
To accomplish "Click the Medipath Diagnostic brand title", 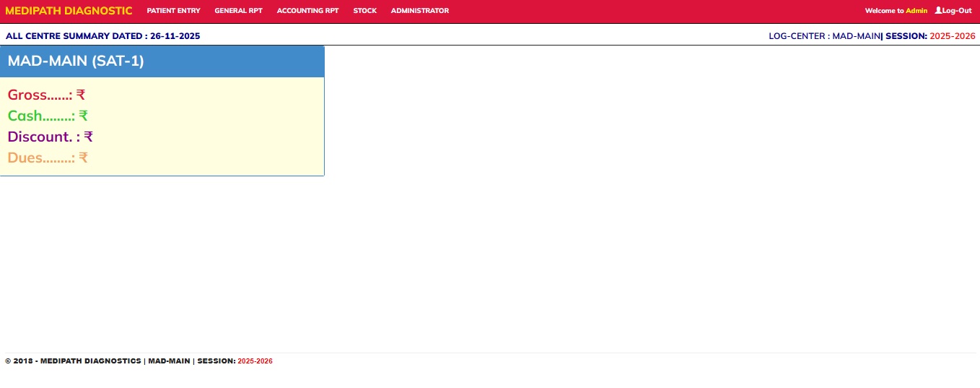I will 69,11.
